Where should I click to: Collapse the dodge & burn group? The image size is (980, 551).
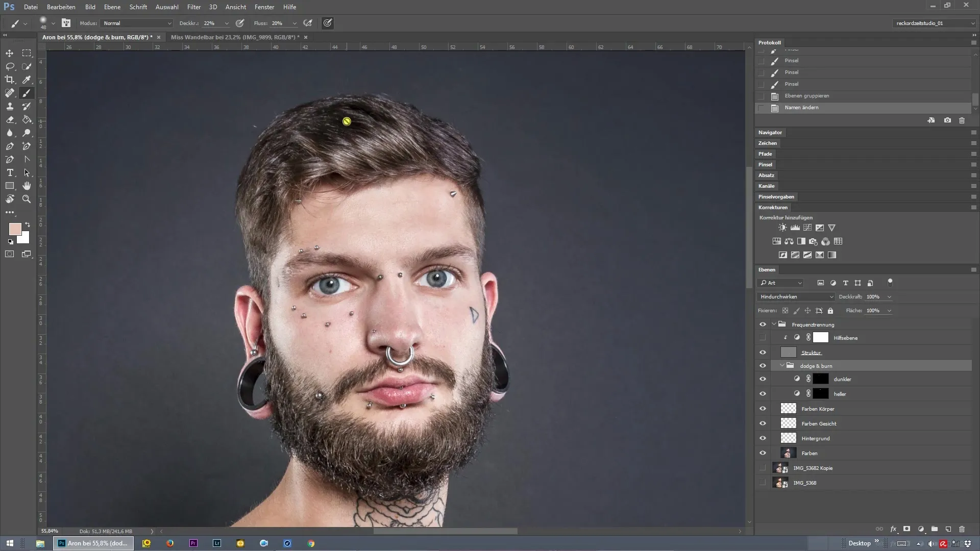pyautogui.click(x=782, y=365)
